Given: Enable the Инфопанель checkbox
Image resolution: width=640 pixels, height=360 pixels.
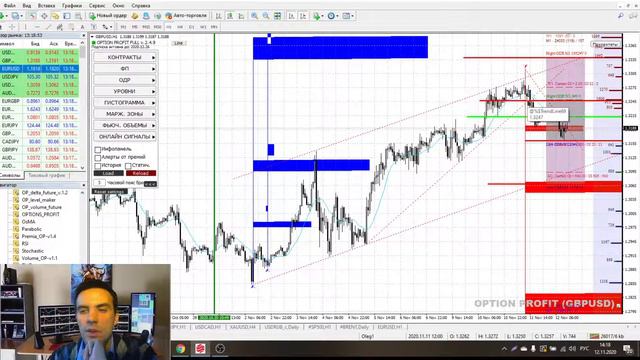Looking at the screenshot, I should point(98,149).
